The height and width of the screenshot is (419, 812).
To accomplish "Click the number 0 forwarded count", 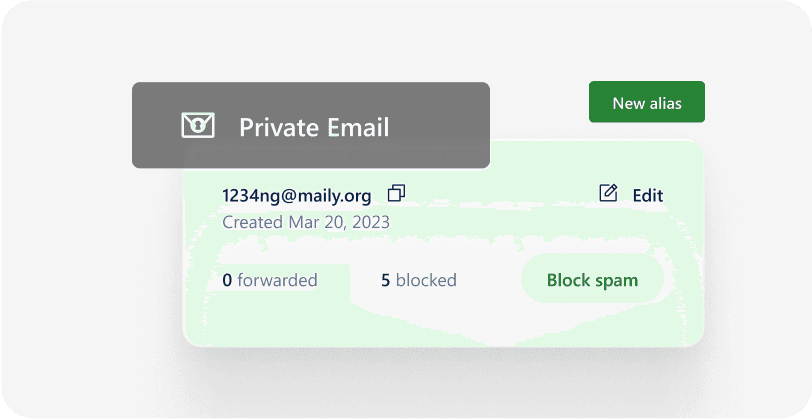I will [227, 280].
